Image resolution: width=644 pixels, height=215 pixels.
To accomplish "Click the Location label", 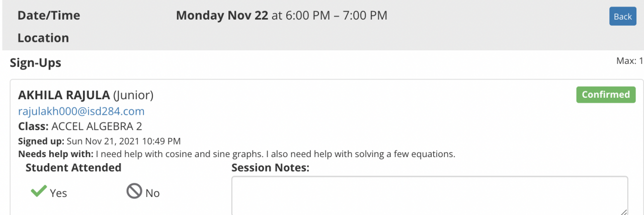I will (43, 38).
